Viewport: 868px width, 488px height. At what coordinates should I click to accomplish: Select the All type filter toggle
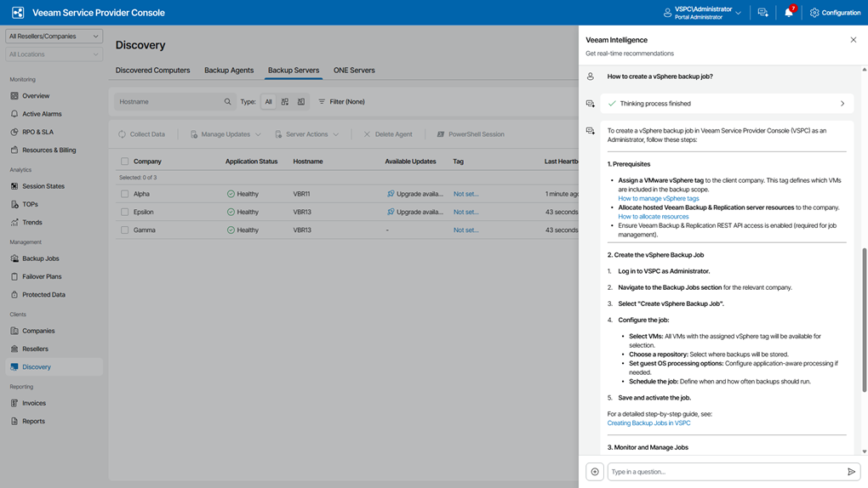tap(268, 102)
